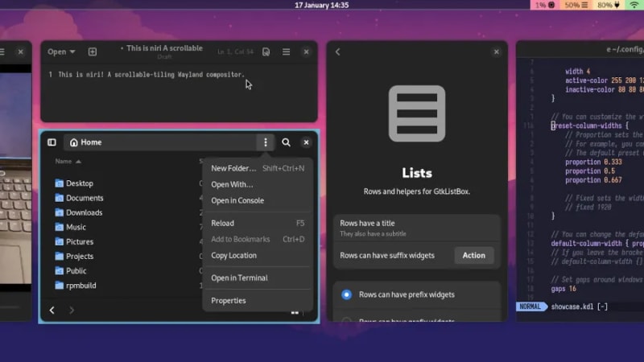The height and width of the screenshot is (362, 644).
Task: Select Open in Terminal menu entry
Action: point(239,278)
